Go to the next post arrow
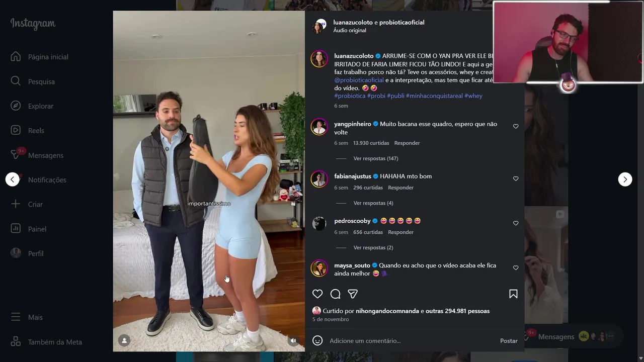 pyautogui.click(x=625, y=179)
